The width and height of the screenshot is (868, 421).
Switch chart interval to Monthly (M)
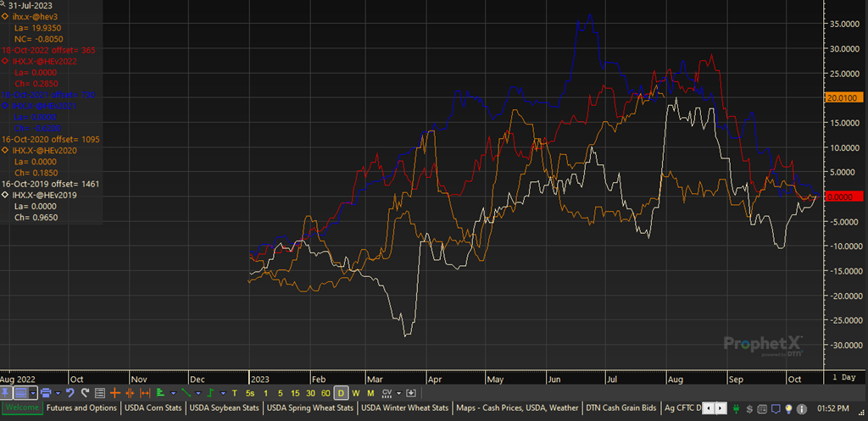pyautogui.click(x=370, y=393)
